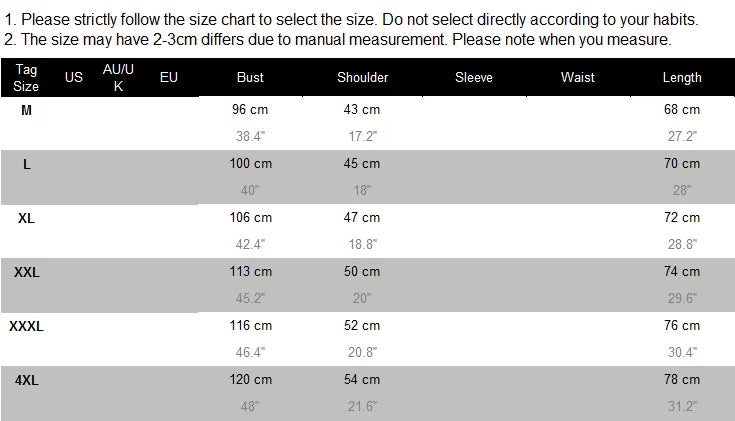The width and height of the screenshot is (735, 421).
Task: Select the Length column header
Action: [682, 78]
